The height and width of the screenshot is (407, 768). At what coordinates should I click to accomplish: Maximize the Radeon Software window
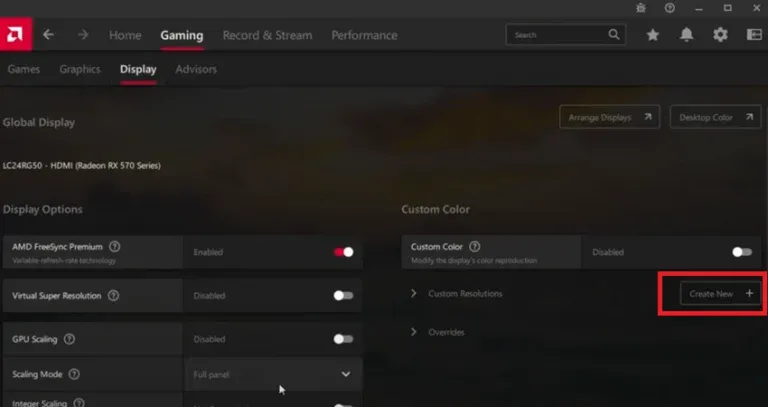point(728,8)
